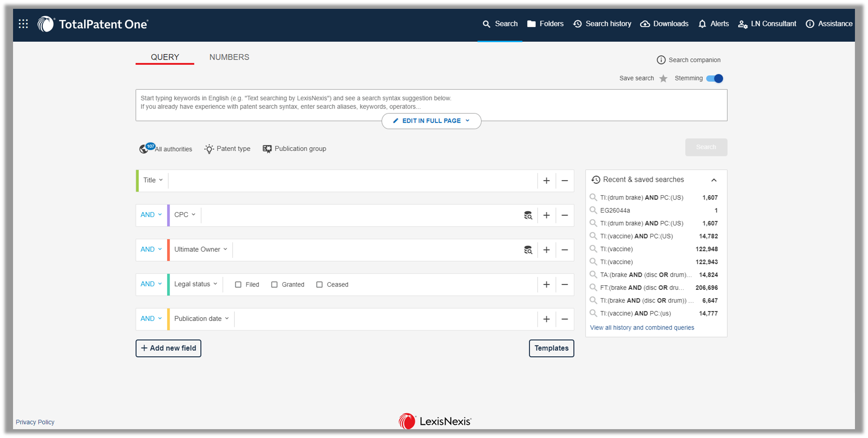This screenshot has height=438, width=868.
Task: Click View all history and combined queries
Action: click(x=642, y=328)
